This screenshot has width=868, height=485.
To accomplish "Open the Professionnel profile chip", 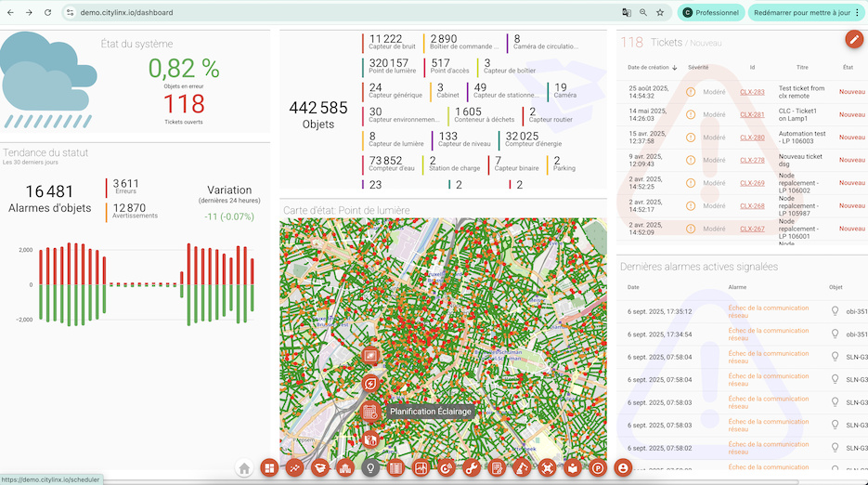I will coord(711,12).
